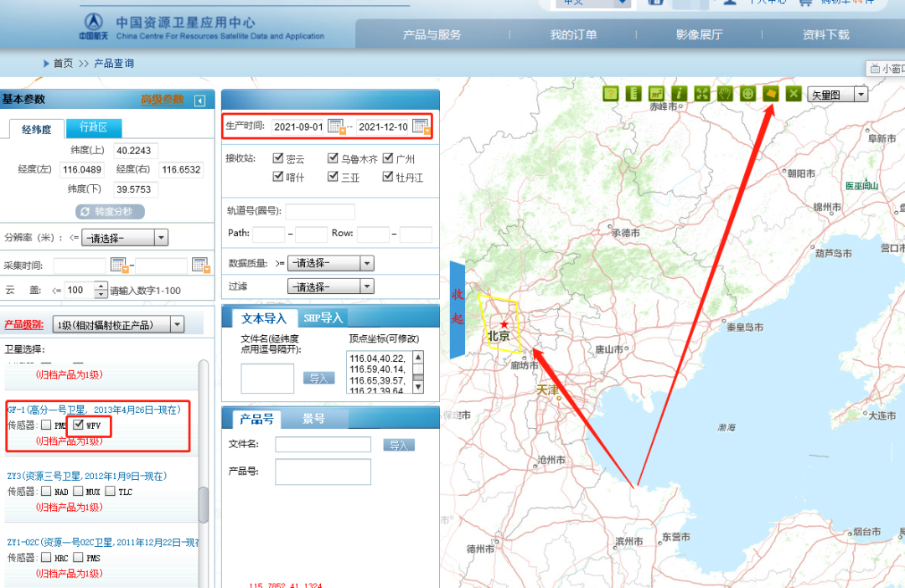This screenshot has height=588, width=905.
Task: Open the 资料下载 menu
Action: click(x=825, y=34)
